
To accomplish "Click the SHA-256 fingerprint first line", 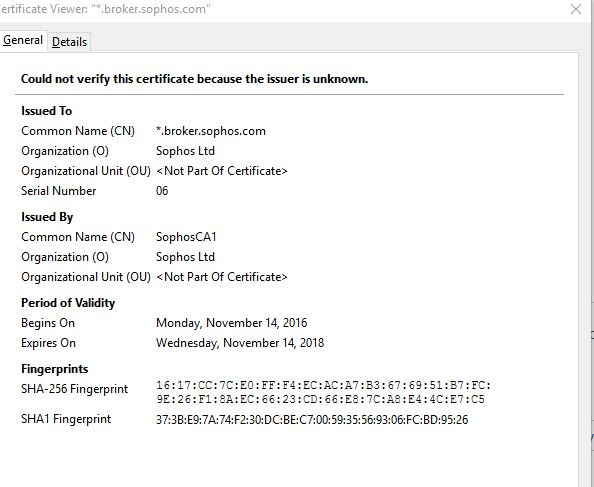I will [324, 386].
